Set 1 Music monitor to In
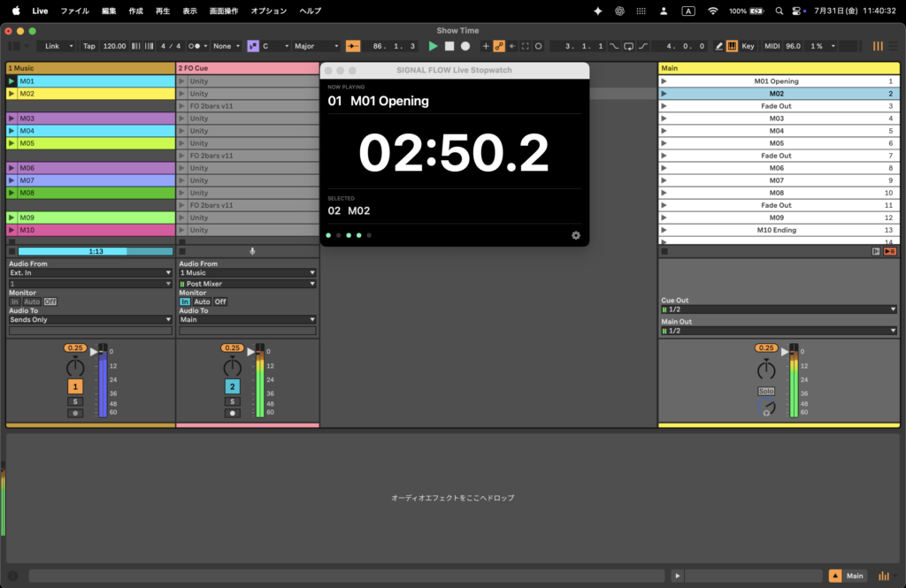The width and height of the screenshot is (906, 588). click(x=15, y=302)
